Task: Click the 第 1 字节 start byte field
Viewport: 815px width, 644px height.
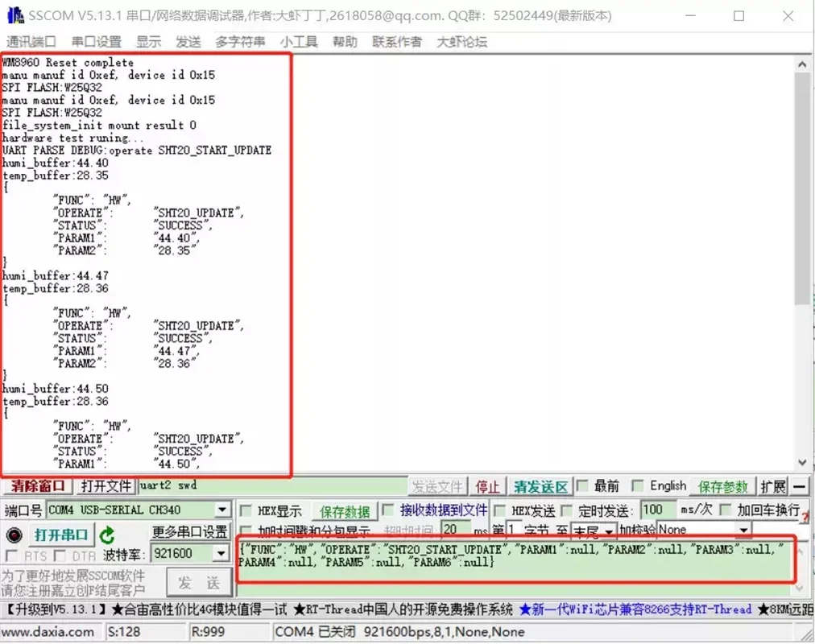Action: pos(514,530)
